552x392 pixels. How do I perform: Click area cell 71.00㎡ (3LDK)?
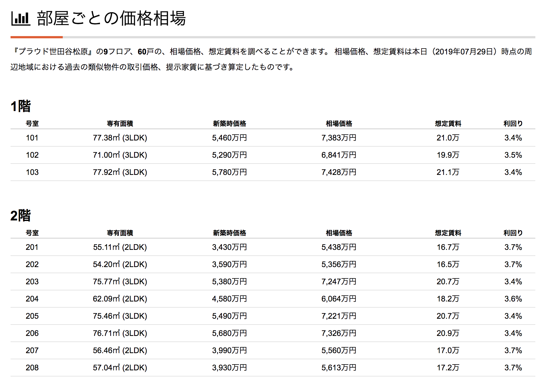120,155
